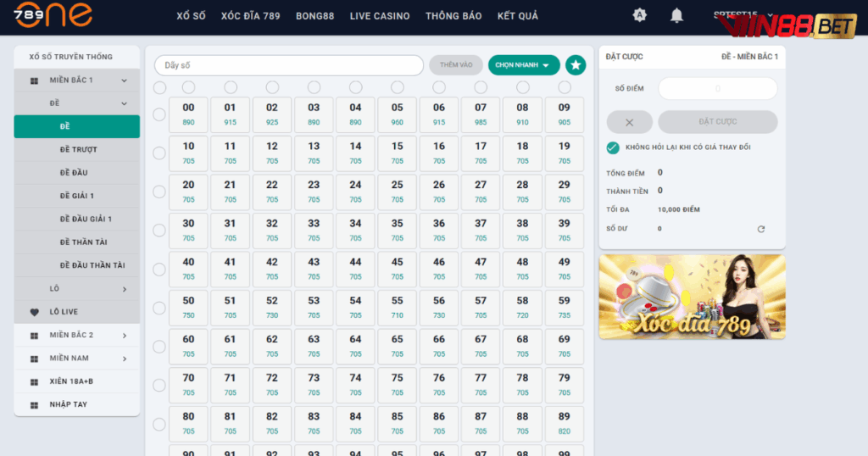Open the Live Casino menu
Image resolution: width=868 pixels, height=456 pixels.
[x=380, y=16]
